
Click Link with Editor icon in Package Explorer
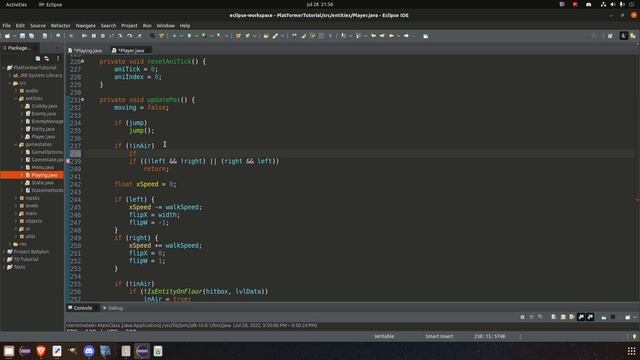pos(47,58)
